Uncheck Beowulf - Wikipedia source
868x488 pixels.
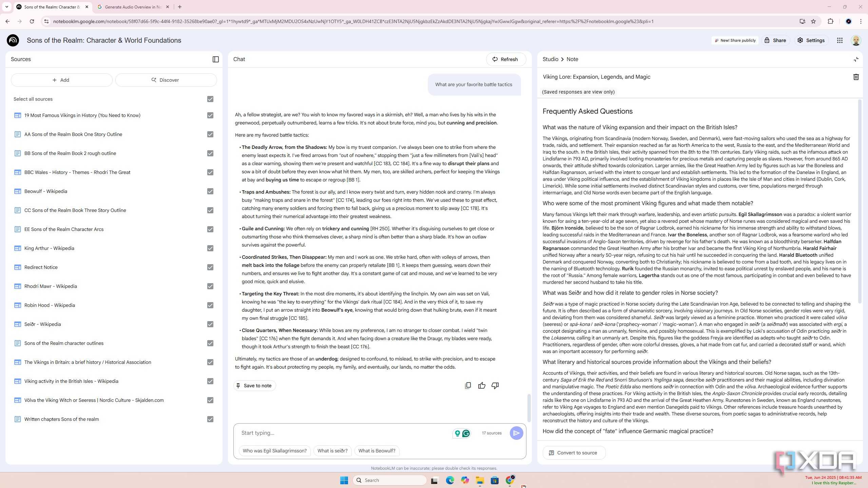point(210,191)
